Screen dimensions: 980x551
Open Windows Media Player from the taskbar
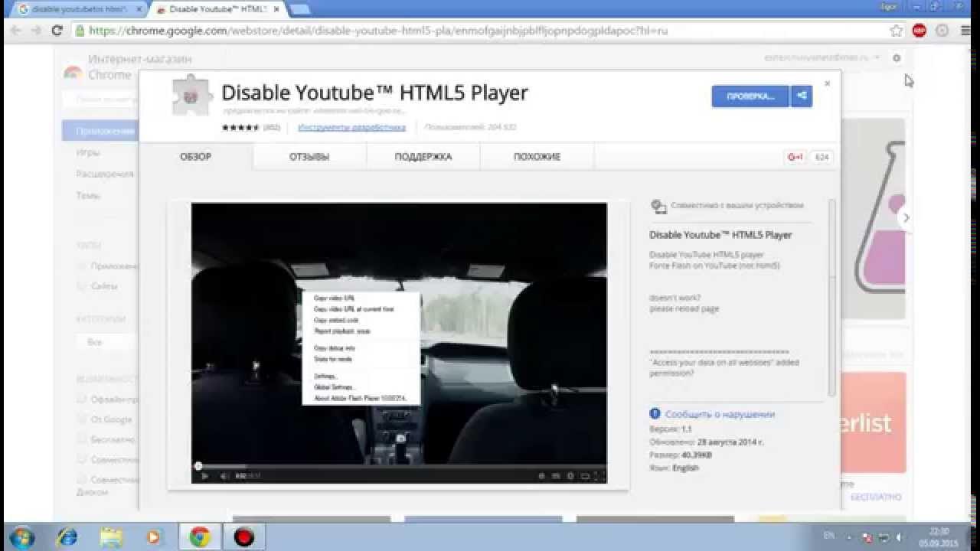click(x=154, y=536)
